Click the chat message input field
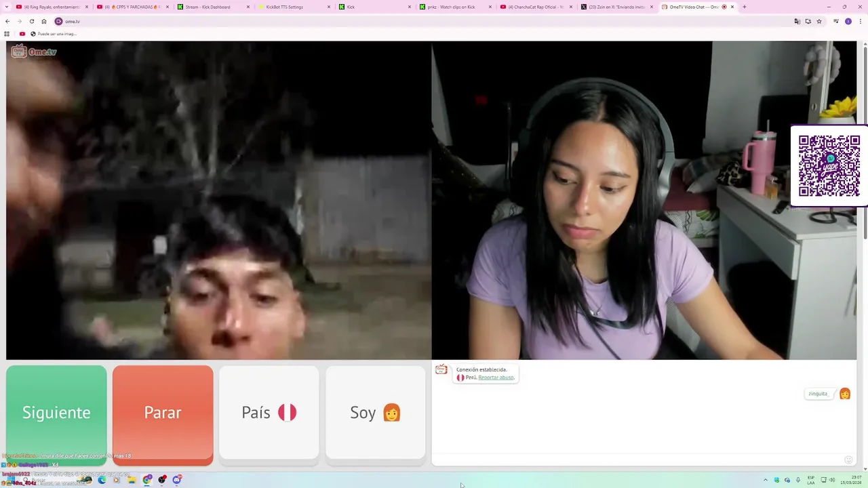 pyautogui.click(x=637, y=460)
